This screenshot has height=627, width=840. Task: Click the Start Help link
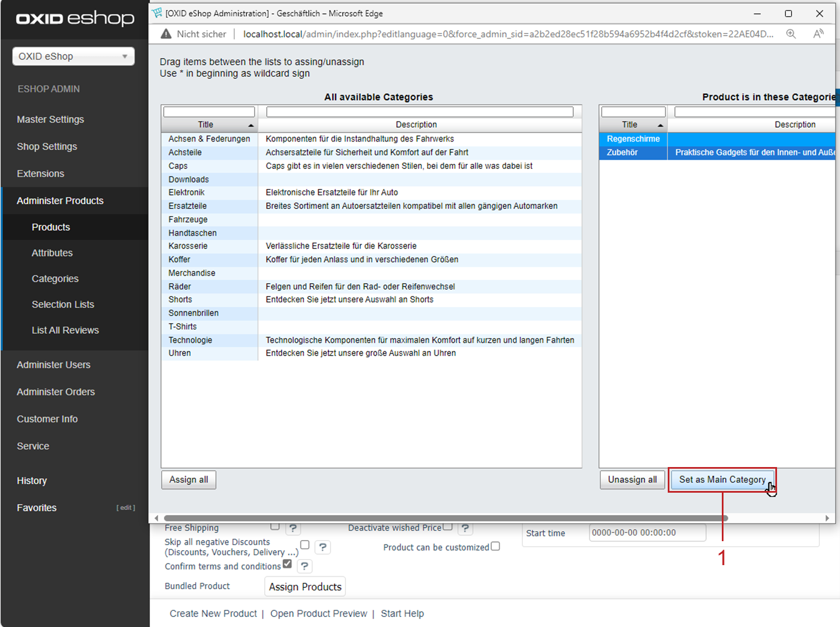click(402, 614)
